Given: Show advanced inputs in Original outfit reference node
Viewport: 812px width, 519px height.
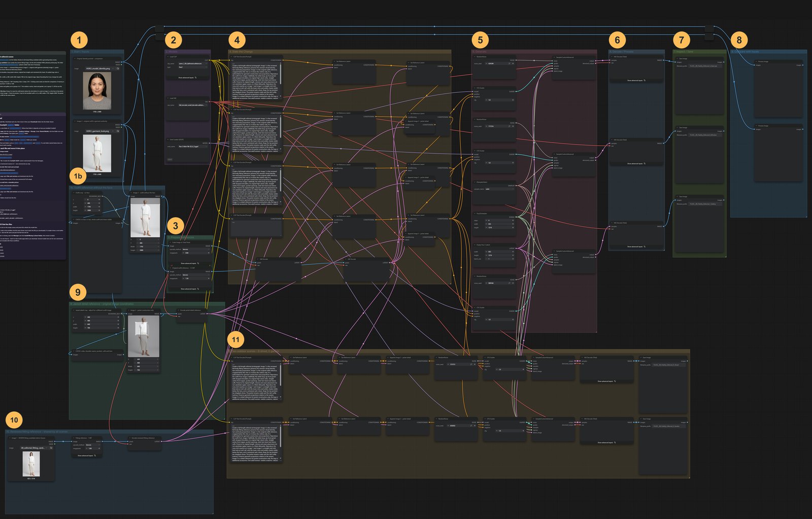Looking at the screenshot, I should tap(190, 289).
